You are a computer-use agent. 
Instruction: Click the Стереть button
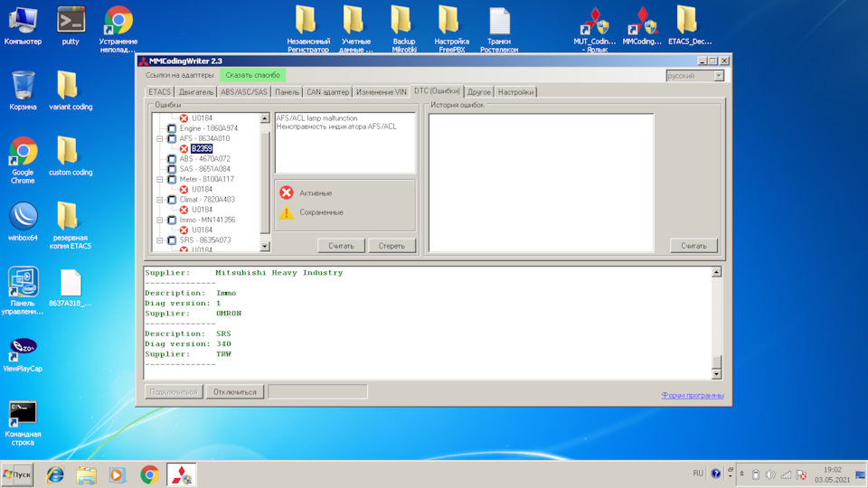pos(392,246)
